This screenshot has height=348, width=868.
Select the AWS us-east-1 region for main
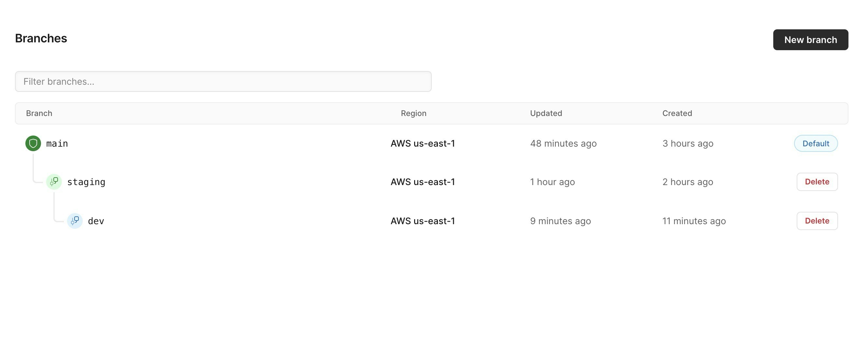(x=423, y=143)
